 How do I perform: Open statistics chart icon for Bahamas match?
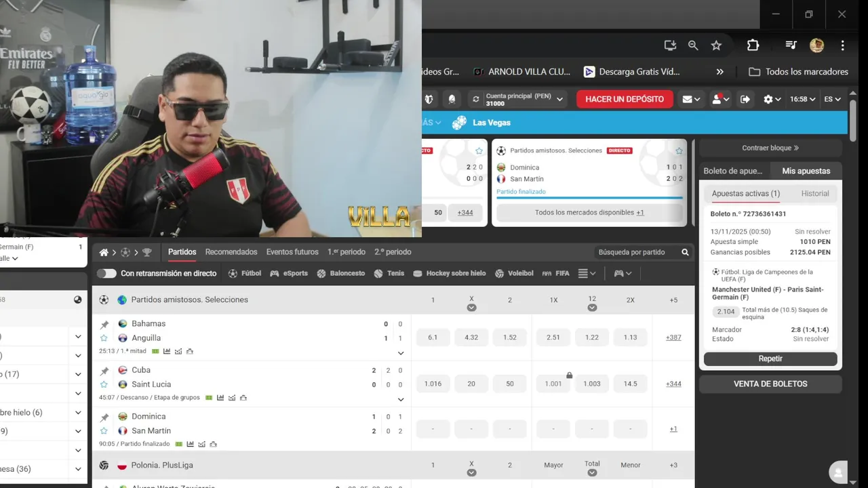click(167, 351)
